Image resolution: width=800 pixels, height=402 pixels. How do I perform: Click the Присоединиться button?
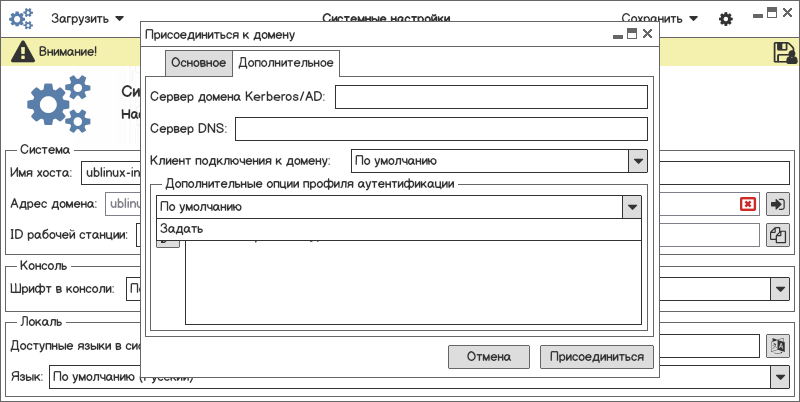coord(597,356)
